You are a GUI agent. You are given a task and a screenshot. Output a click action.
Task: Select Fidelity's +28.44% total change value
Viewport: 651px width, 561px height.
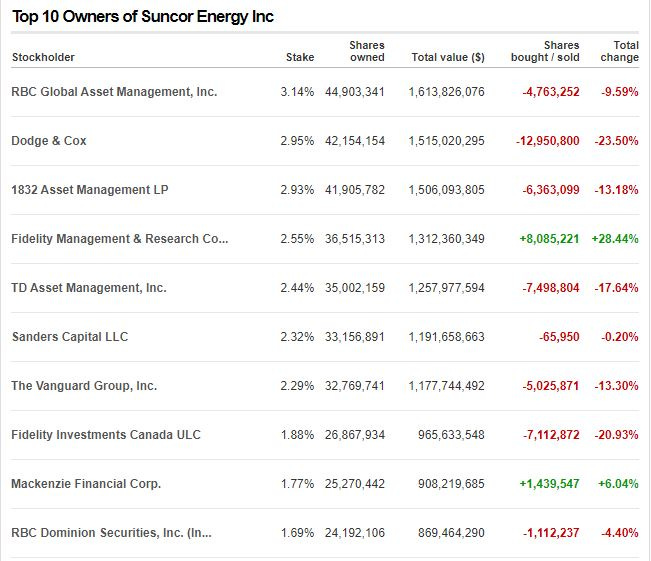point(615,239)
